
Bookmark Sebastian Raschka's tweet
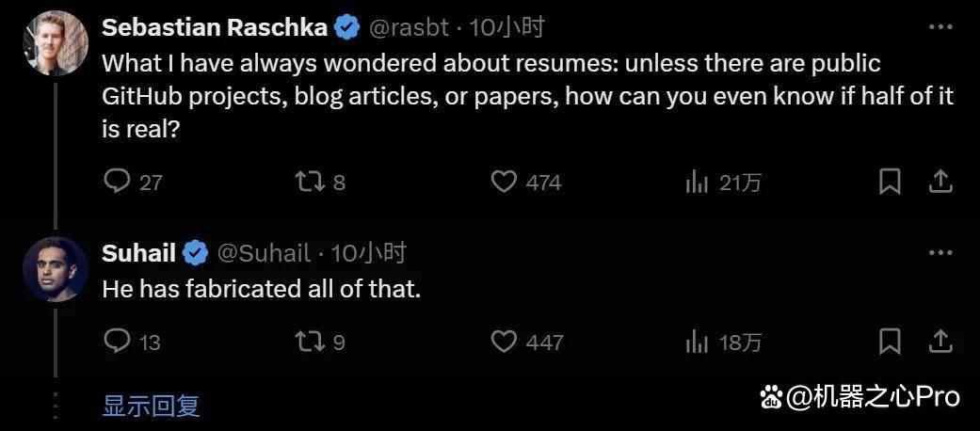click(x=890, y=183)
